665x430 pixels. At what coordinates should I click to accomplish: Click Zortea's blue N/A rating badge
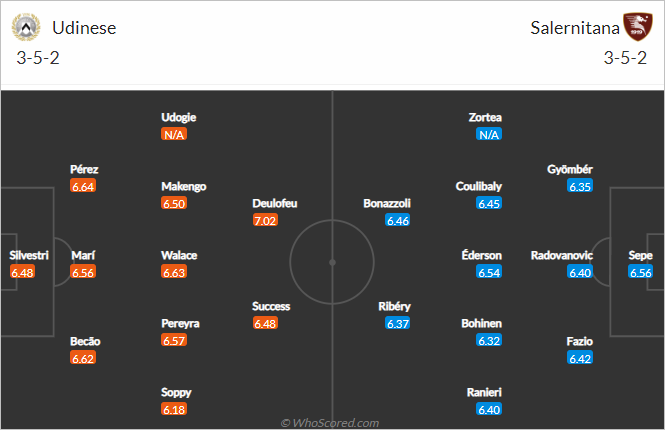489,134
